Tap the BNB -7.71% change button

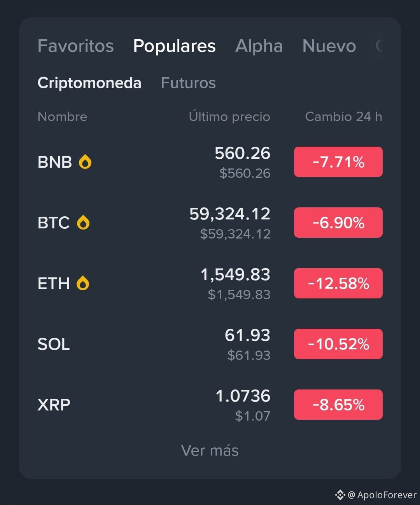tap(338, 162)
